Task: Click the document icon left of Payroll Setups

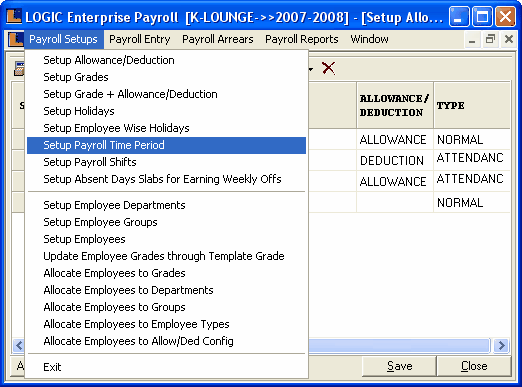Action: pos(15,39)
